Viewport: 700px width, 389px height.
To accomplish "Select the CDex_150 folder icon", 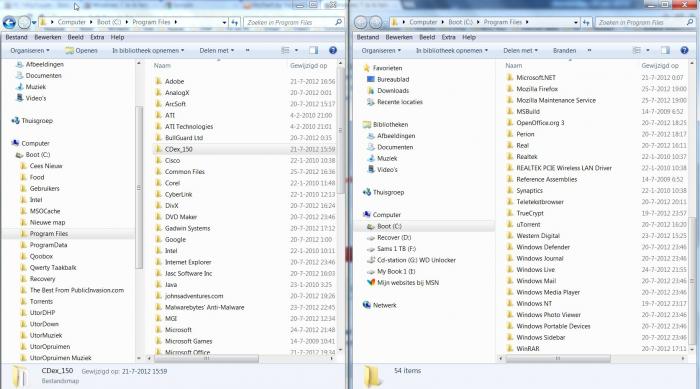I will [x=158, y=149].
